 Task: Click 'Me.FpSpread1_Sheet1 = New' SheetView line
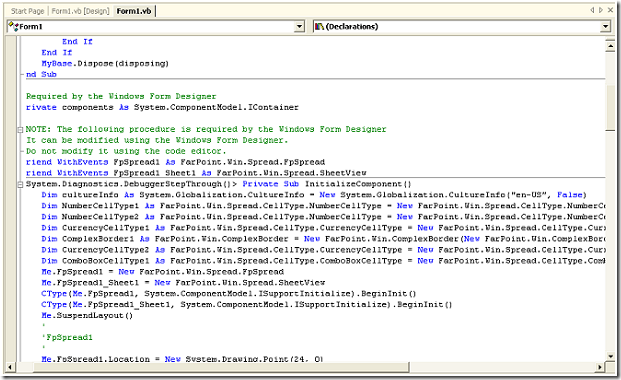pos(183,283)
